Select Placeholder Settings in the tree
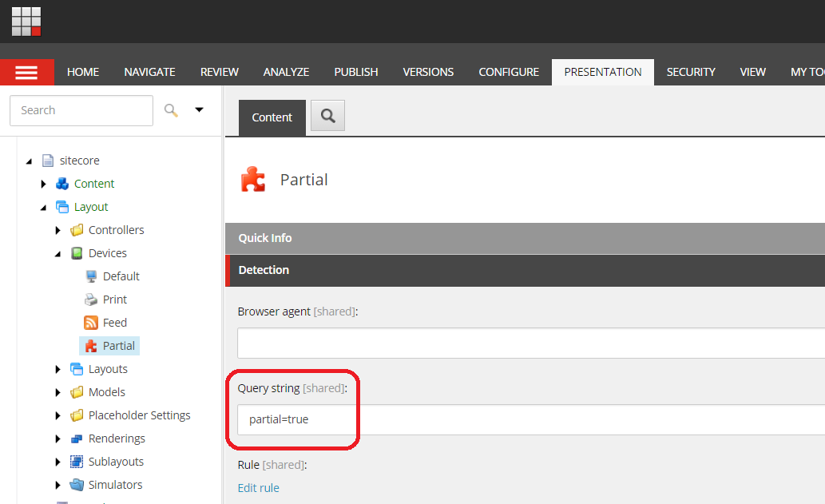This screenshot has width=825, height=504. click(140, 415)
